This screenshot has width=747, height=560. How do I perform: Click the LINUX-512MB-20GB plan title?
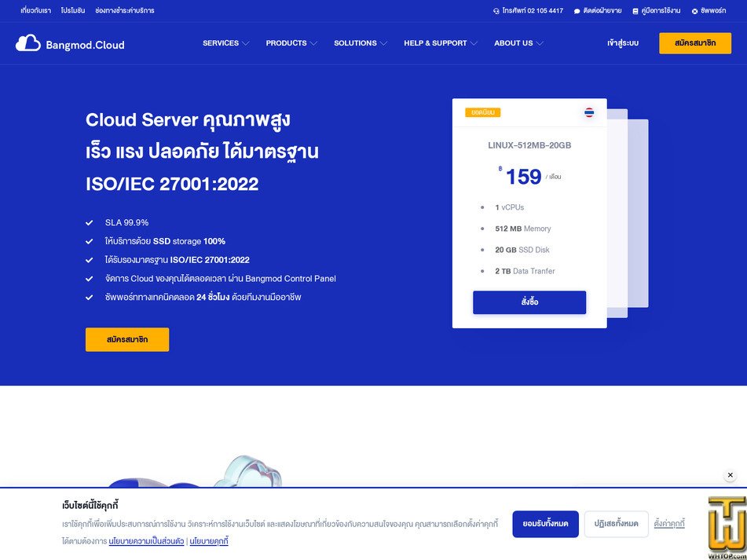click(x=529, y=145)
